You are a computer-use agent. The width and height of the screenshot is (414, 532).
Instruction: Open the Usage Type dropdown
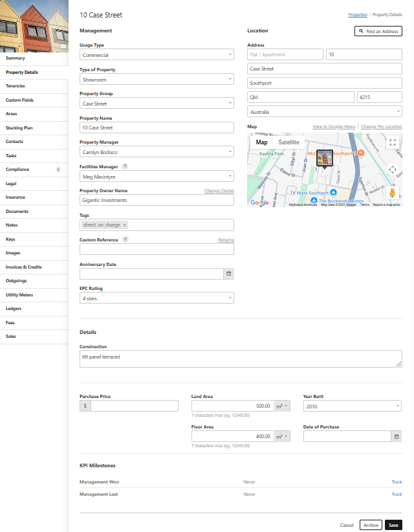click(157, 55)
